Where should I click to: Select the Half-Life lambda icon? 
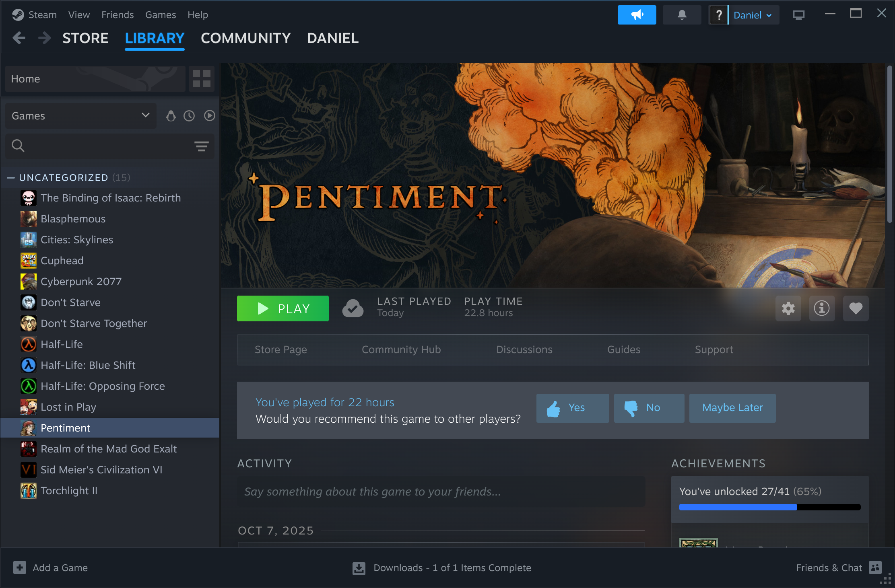coord(29,344)
